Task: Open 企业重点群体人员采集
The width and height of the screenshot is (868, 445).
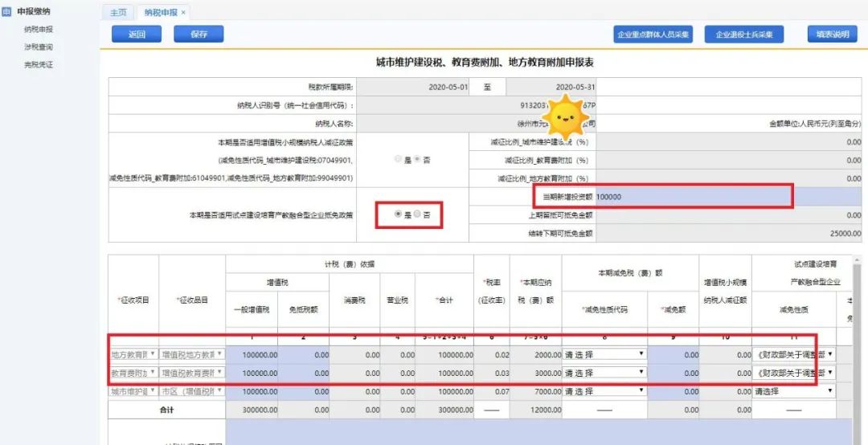Action: click(x=653, y=35)
